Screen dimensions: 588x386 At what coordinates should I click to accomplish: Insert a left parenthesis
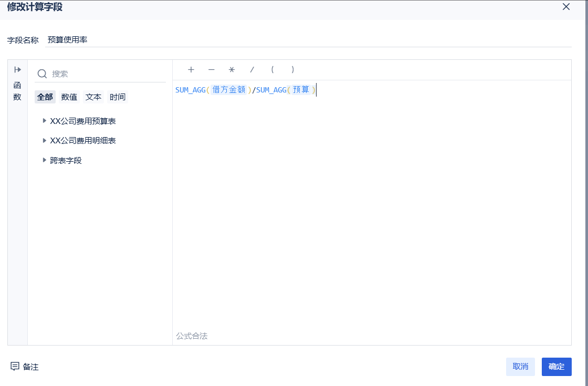pyautogui.click(x=272, y=69)
